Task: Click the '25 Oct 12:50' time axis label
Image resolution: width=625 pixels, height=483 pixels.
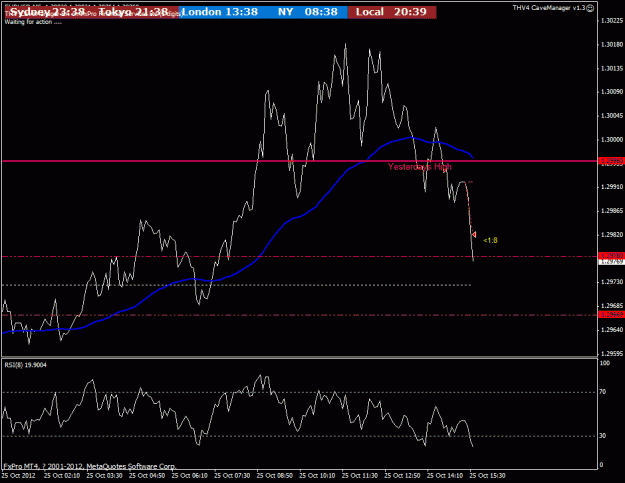Action: 403,476
